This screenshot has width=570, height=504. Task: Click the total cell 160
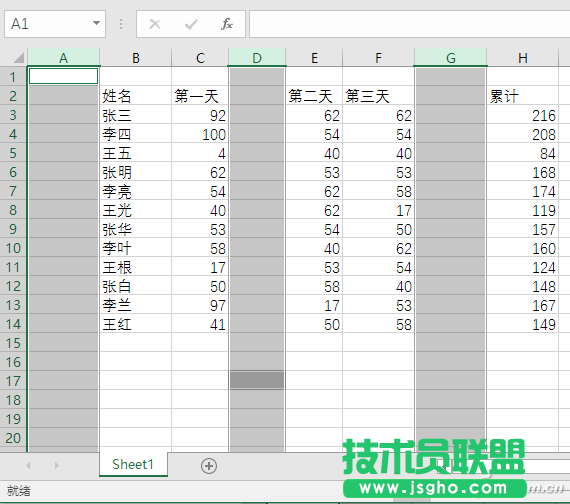[x=523, y=248]
